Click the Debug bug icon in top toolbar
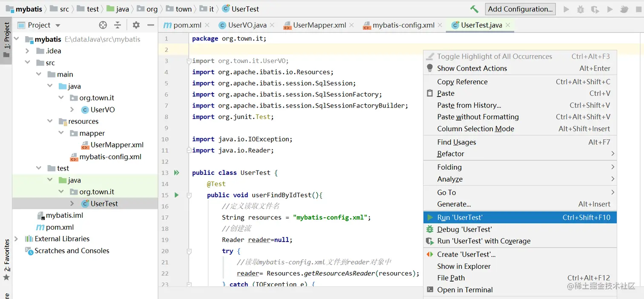 581,9
